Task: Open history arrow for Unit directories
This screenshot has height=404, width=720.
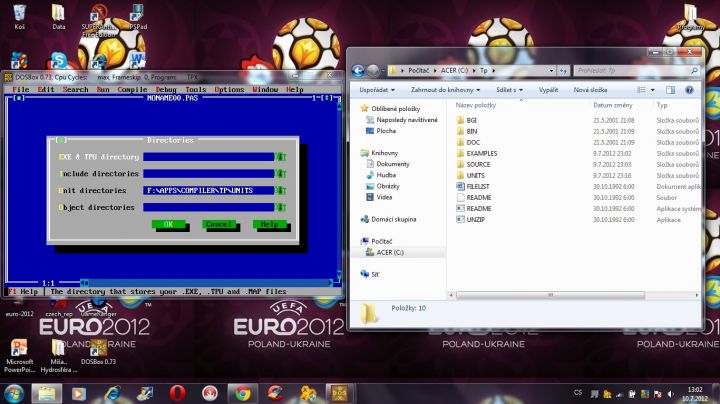Action: click(x=280, y=191)
